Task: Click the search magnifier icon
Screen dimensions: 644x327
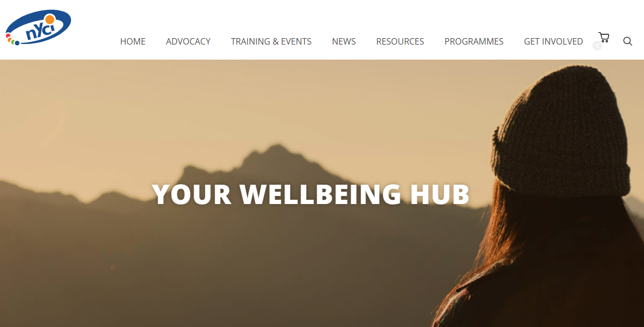Action: pos(627,41)
